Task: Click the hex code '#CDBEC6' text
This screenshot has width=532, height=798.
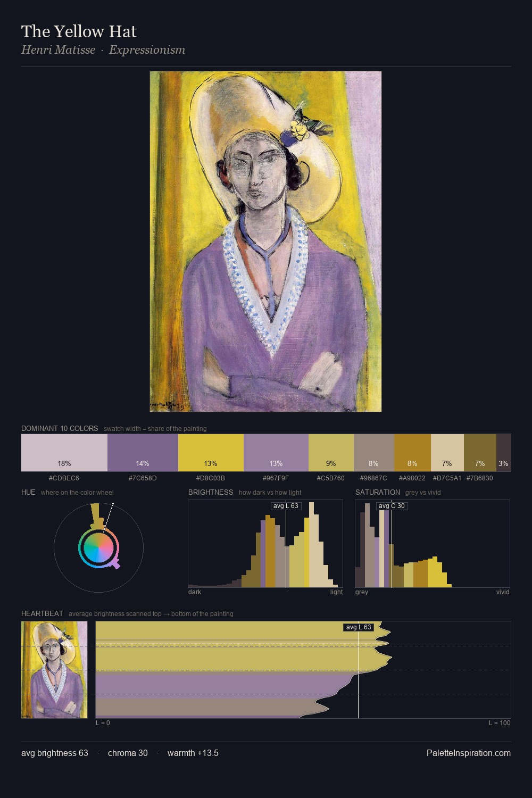Action: click(x=64, y=478)
